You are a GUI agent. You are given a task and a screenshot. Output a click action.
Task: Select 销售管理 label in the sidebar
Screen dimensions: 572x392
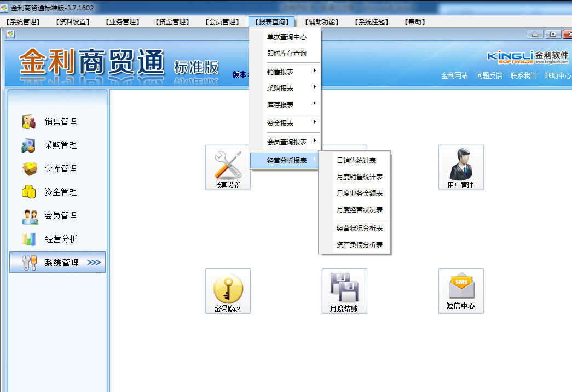click(x=61, y=122)
